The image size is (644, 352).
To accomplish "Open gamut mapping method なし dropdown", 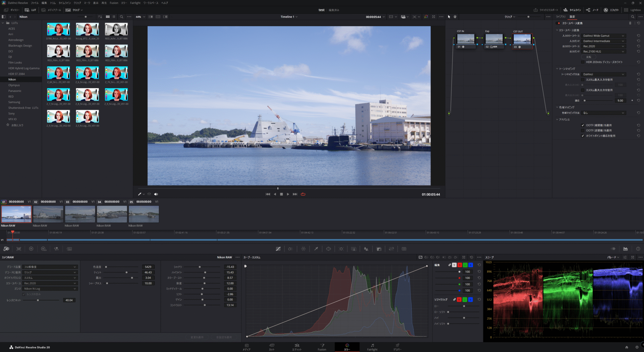I will tap(604, 113).
